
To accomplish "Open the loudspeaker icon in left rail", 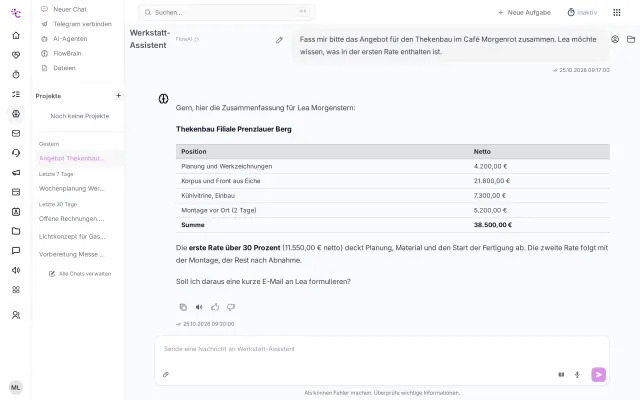I will click(x=16, y=270).
